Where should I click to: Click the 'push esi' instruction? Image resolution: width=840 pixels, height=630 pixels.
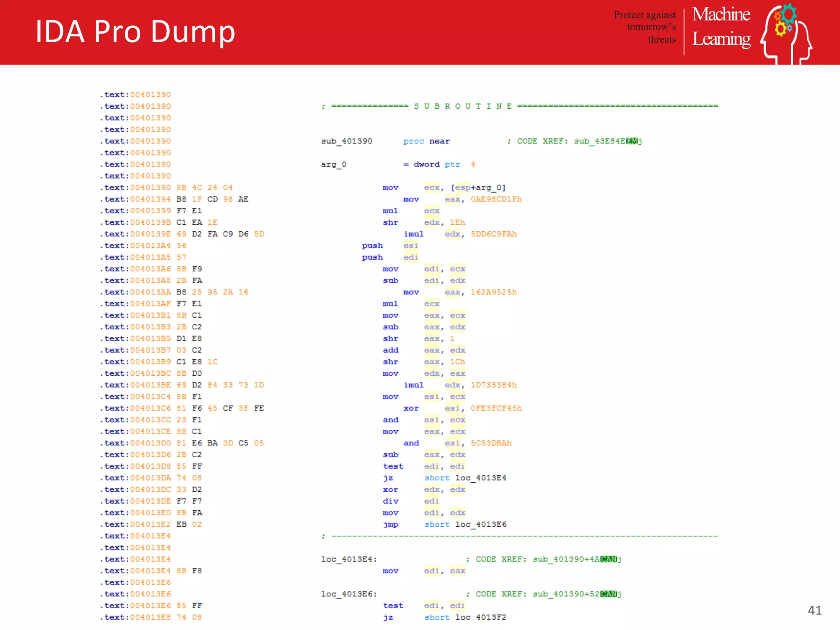(x=390, y=246)
